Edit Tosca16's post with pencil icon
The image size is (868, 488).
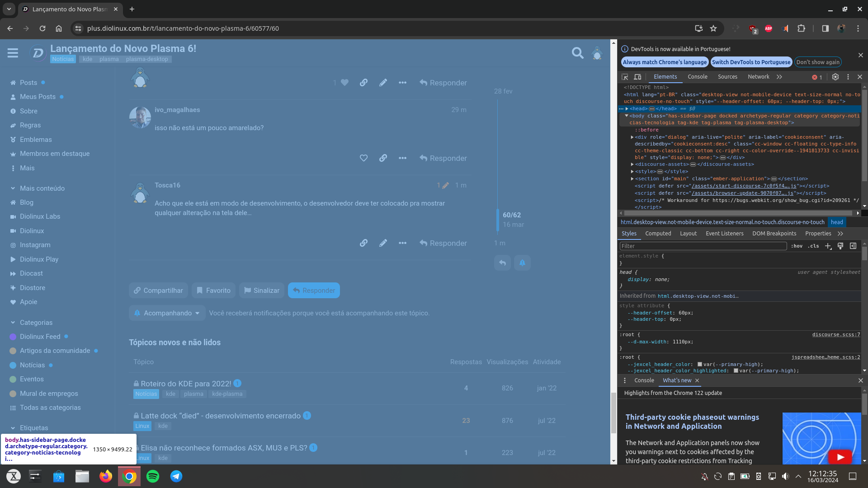pos(383,243)
